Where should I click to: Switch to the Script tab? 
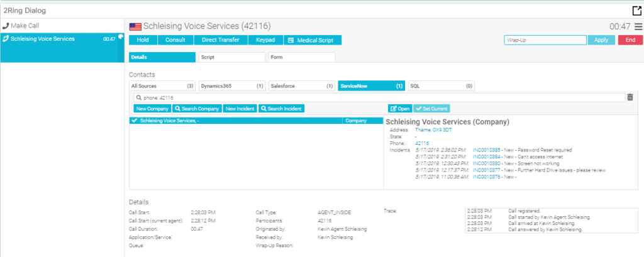tap(231, 57)
